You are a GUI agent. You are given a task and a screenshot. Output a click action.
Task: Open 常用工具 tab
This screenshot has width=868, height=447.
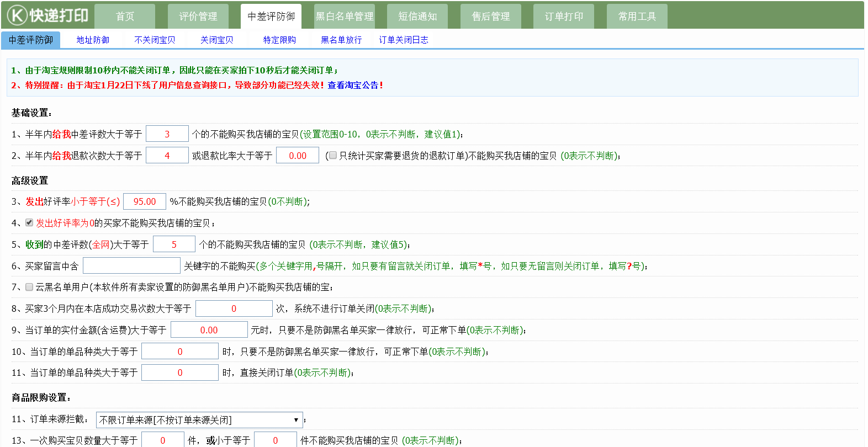[x=637, y=16]
